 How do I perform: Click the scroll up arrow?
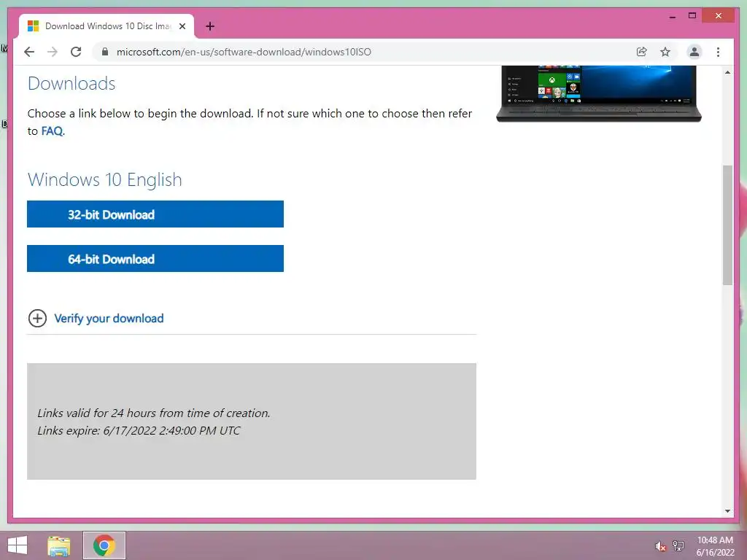pyautogui.click(x=727, y=72)
